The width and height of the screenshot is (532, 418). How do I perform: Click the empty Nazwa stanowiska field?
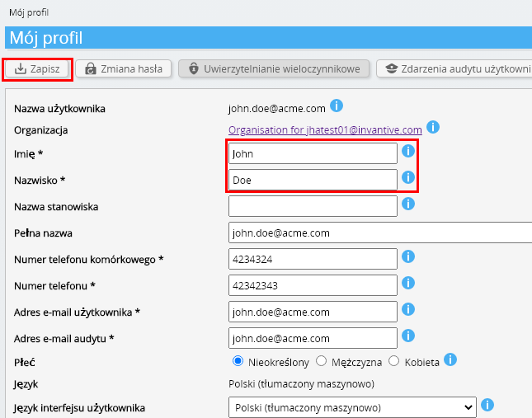click(313, 206)
